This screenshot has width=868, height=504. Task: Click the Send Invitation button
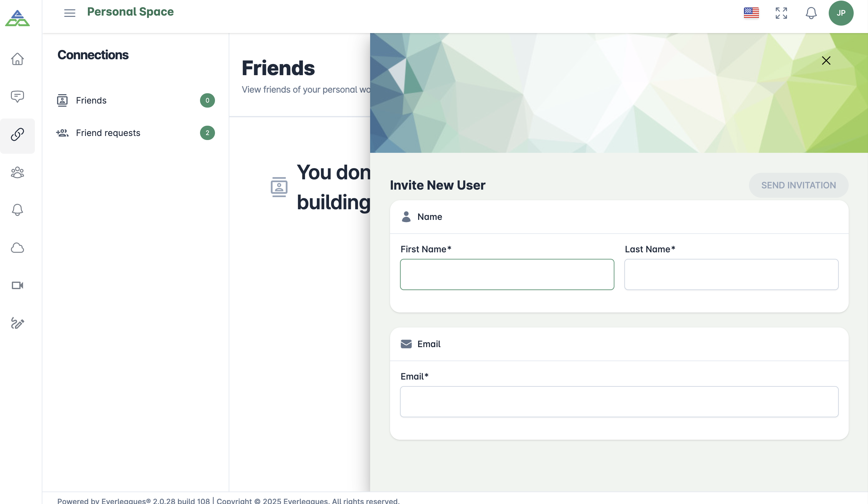tap(799, 185)
